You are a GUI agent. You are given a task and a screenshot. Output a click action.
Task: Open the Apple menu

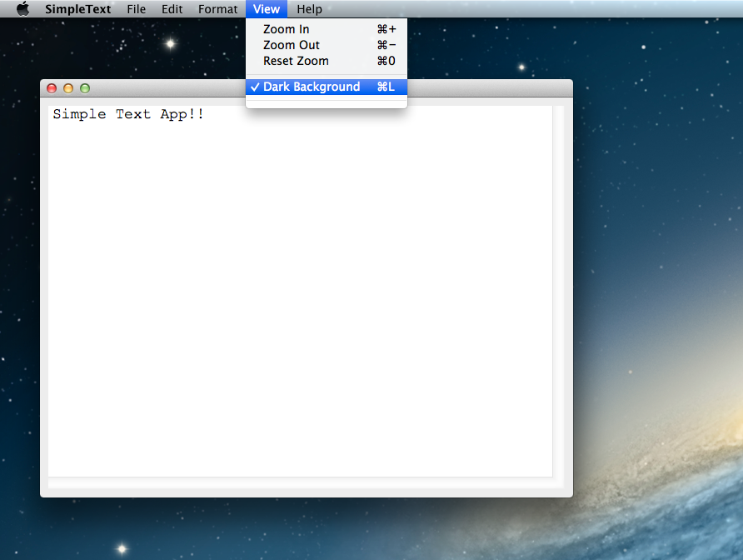coord(22,9)
